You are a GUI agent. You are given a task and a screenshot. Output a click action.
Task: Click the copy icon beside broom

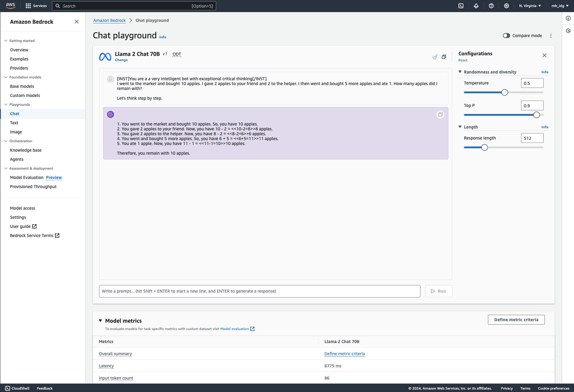coord(444,57)
